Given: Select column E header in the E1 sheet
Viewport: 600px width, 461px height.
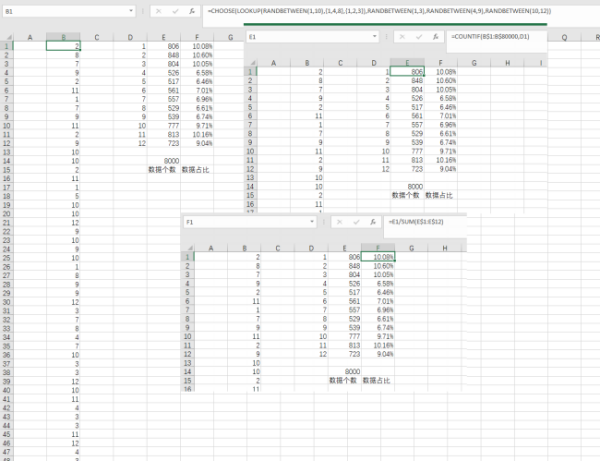Looking at the screenshot, I should pos(407,63).
